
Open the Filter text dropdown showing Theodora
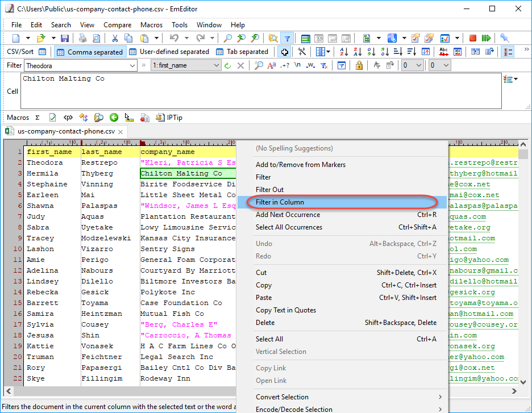[132, 65]
